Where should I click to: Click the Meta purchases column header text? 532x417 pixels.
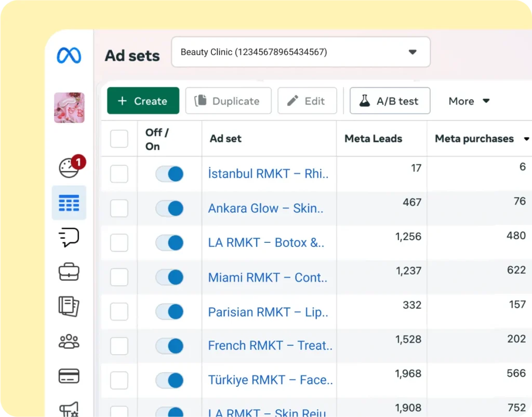click(x=474, y=138)
